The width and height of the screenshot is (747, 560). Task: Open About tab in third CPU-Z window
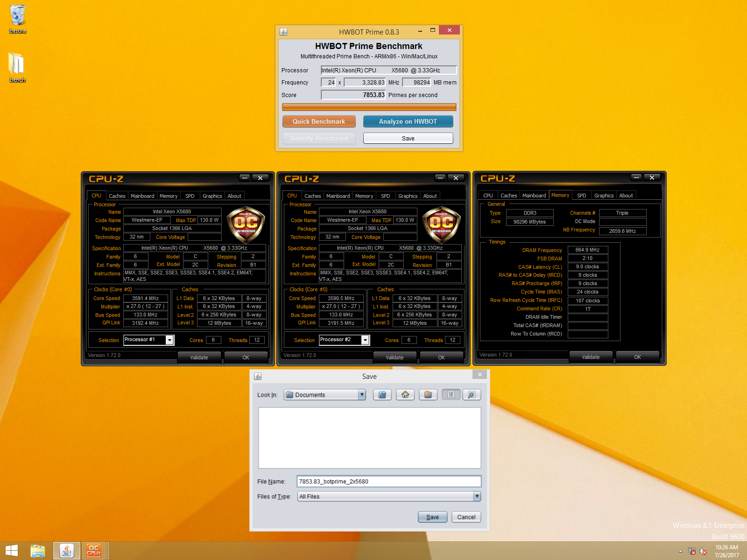pos(626,196)
